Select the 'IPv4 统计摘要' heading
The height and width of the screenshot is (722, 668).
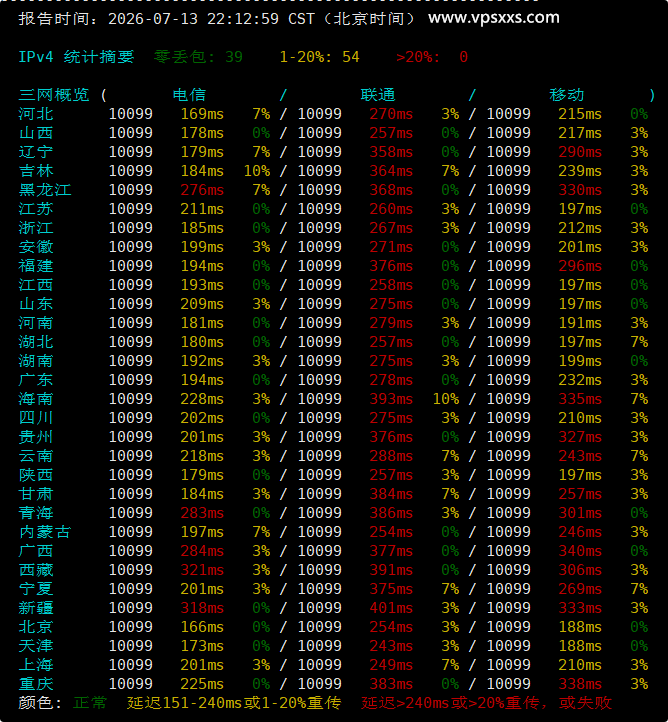pyautogui.click(x=76, y=57)
